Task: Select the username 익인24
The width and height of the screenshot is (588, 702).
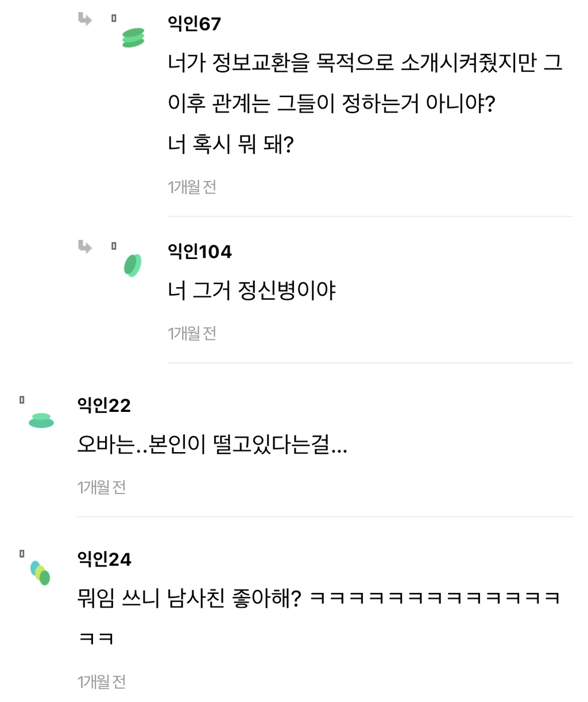Action: pos(104,559)
